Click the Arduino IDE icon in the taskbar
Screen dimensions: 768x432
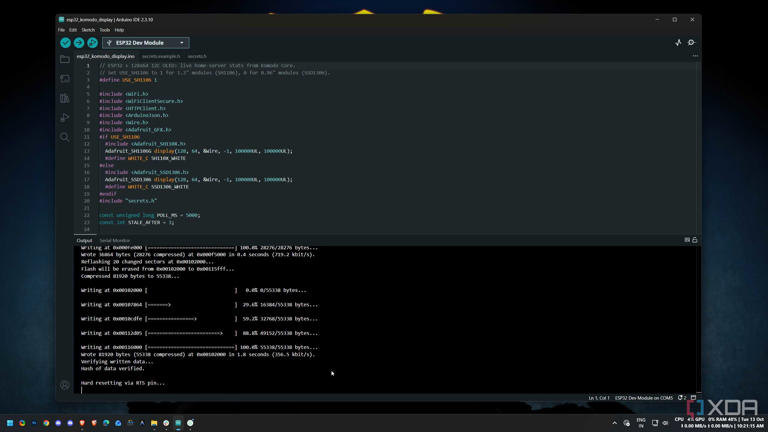tap(178, 423)
